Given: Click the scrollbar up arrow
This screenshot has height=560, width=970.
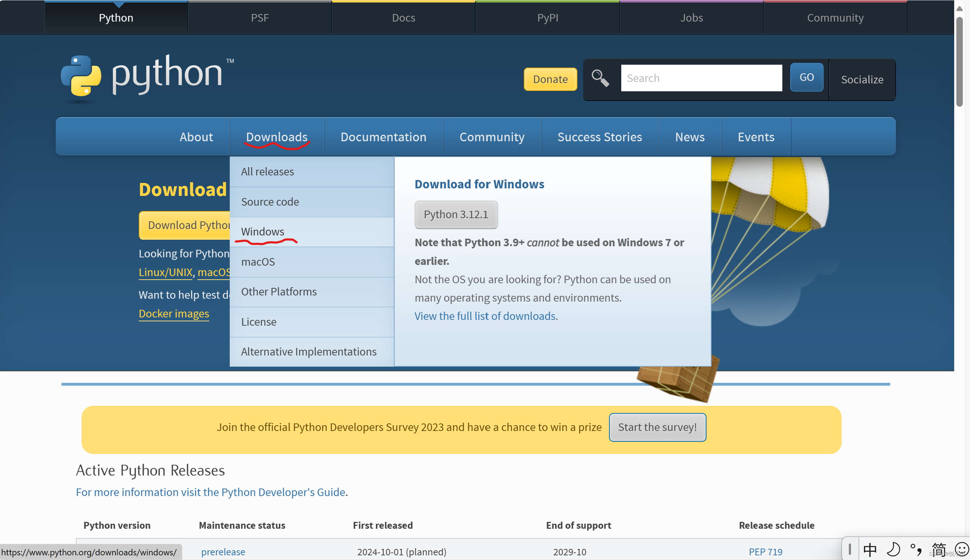Looking at the screenshot, I should (x=960, y=9).
